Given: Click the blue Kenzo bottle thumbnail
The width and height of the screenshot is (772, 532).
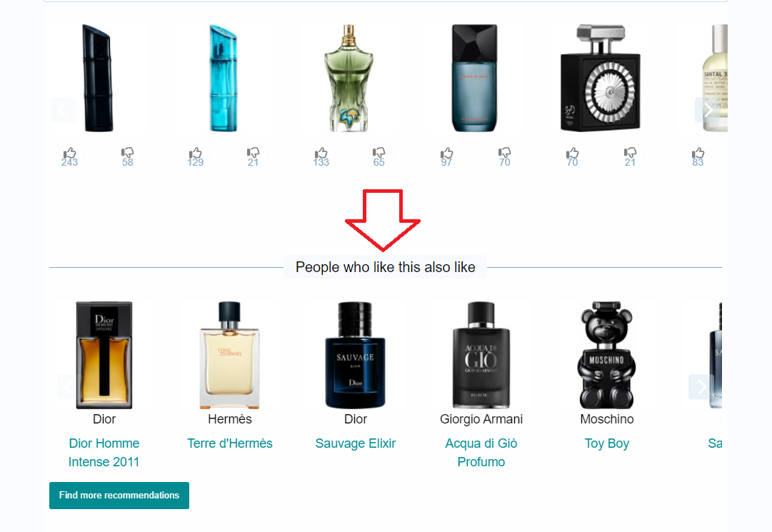Looking at the screenshot, I should pyautogui.click(x=223, y=78).
